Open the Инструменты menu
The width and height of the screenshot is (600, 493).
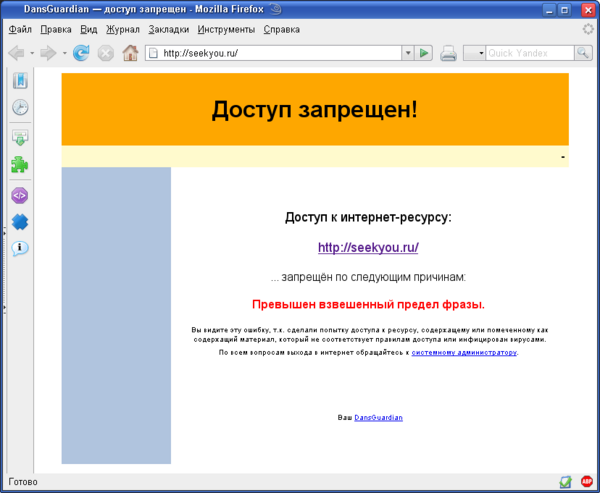point(226,29)
